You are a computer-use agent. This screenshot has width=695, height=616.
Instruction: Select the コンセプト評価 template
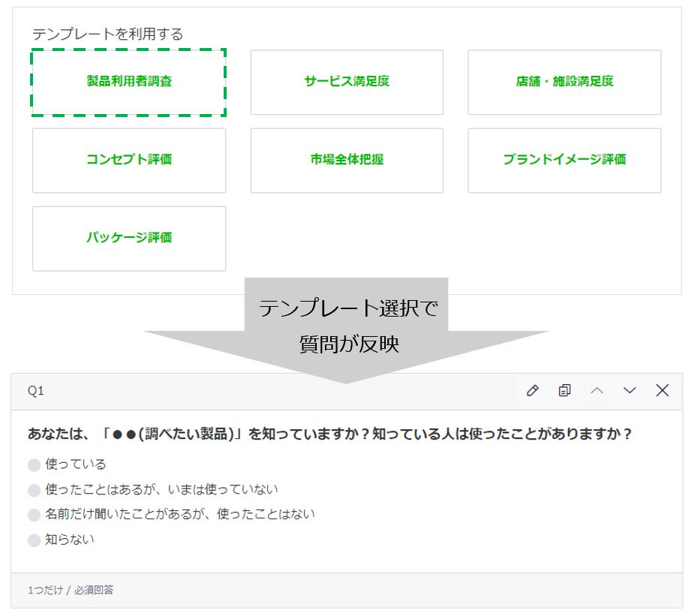[129, 160]
